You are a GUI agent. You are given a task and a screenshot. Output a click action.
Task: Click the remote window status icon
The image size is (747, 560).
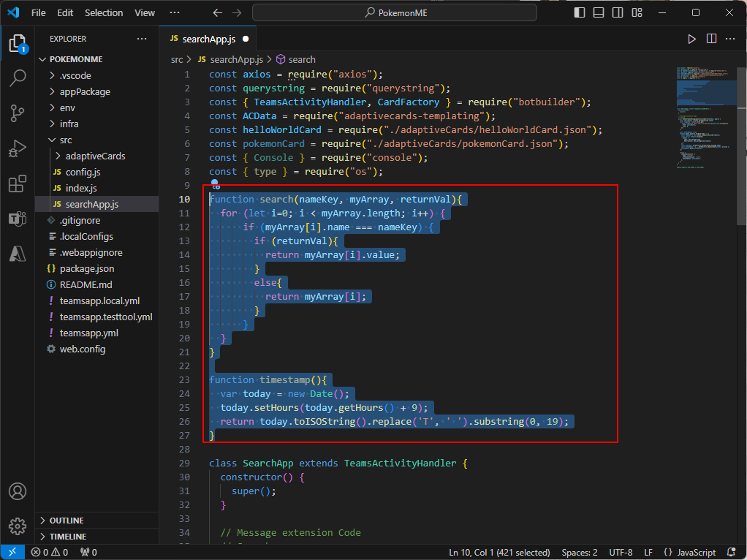pyautogui.click(x=12, y=553)
